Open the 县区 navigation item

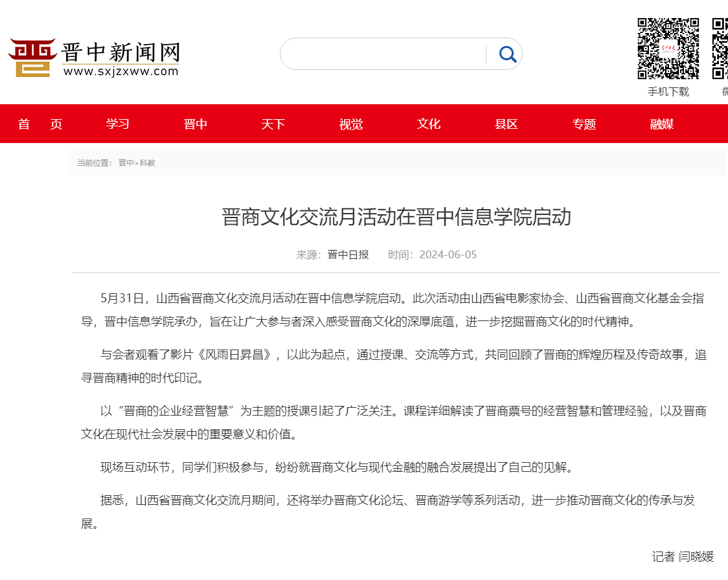point(506,124)
